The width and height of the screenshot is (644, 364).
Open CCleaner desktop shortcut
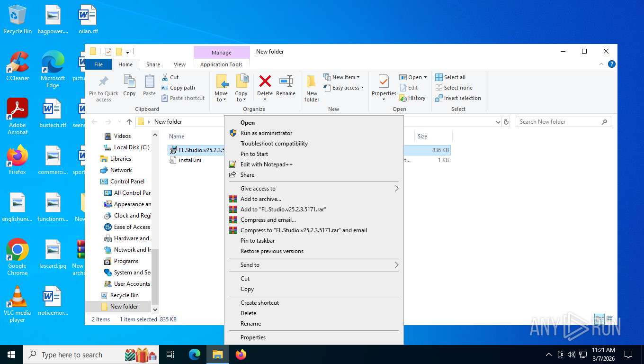(18, 66)
